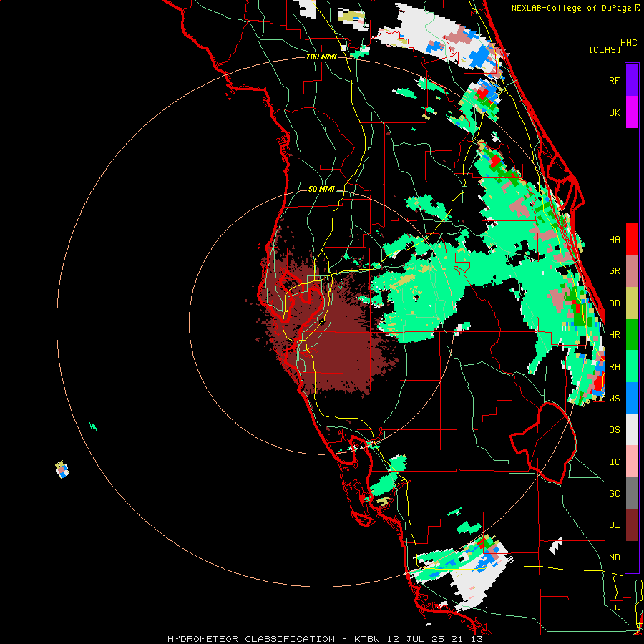Click the white DS legend color swatch
644x644 pixels.
pyautogui.click(x=632, y=429)
